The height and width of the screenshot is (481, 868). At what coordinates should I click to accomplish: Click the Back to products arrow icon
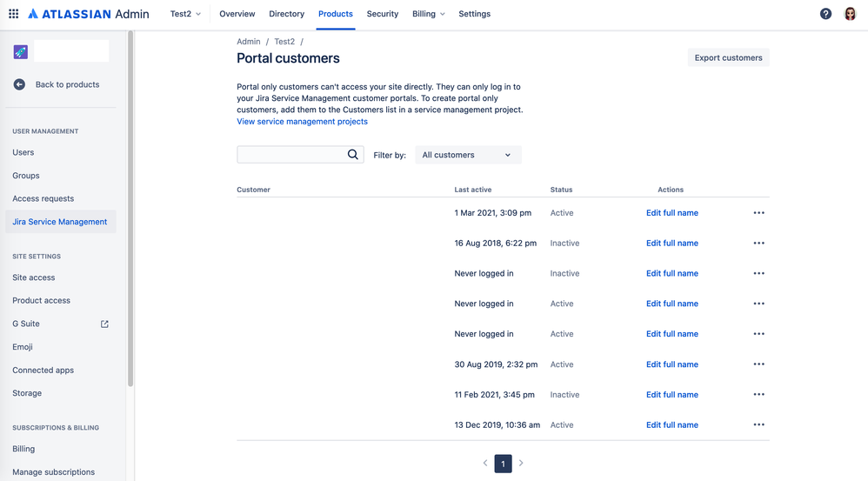[19, 84]
